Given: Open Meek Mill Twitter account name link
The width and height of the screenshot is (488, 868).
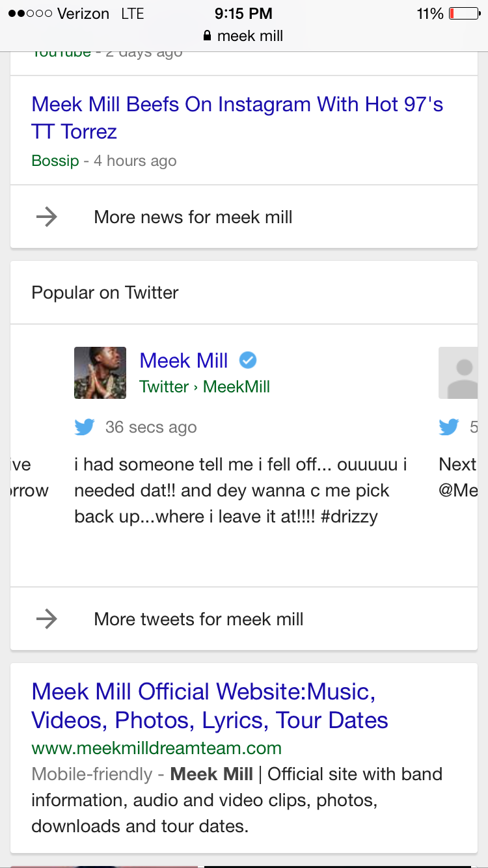Looking at the screenshot, I should click(x=183, y=360).
